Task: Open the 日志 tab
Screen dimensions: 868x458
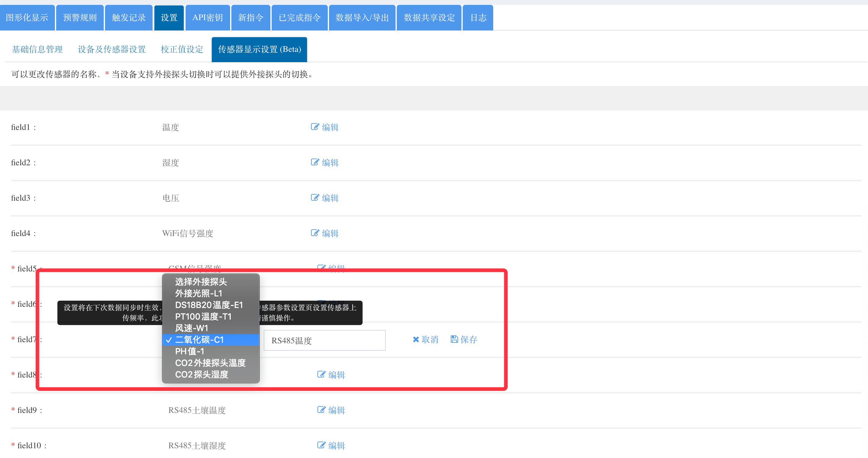Action: click(478, 17)
